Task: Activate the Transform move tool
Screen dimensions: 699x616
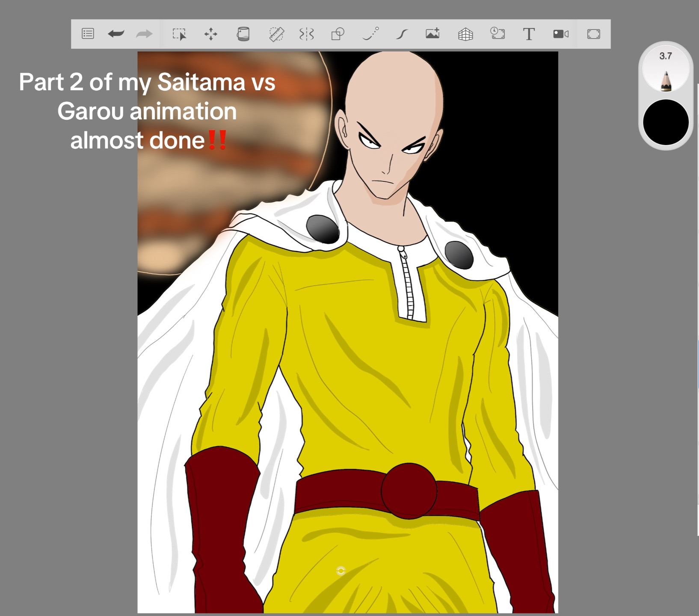Action: tap(211, 34)
